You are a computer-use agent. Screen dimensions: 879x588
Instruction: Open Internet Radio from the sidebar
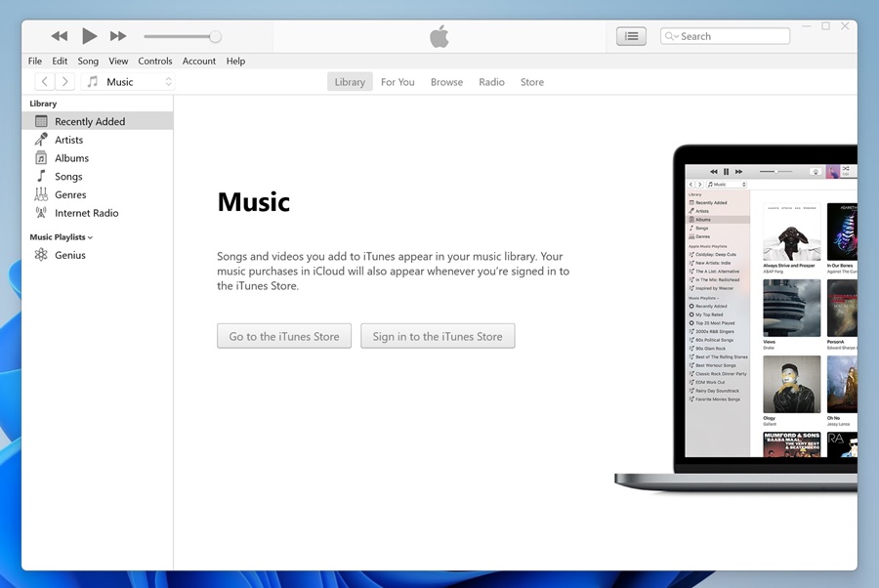pyautogui.click(x=86, y=213)
